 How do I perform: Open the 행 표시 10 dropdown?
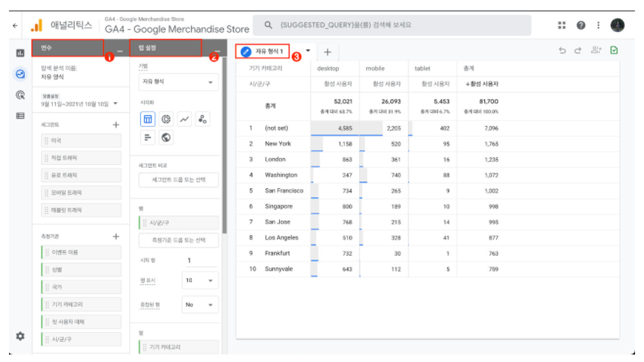(x=199, y=280)
